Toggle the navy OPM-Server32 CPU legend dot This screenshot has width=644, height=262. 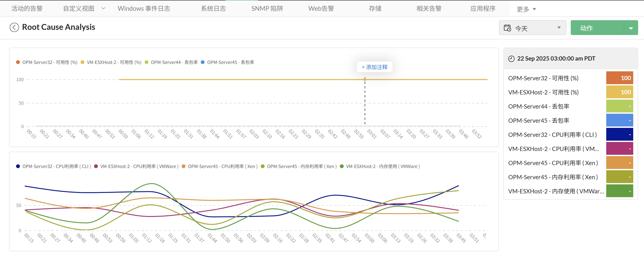click(x=18, y=166)
